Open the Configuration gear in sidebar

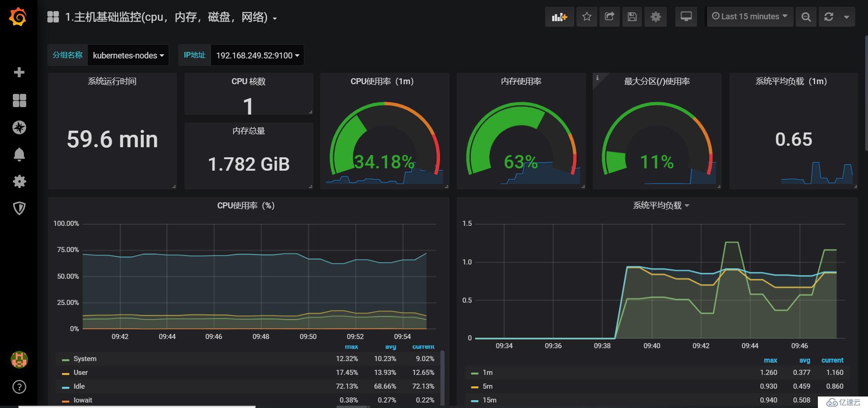click(x=19, y=181)
